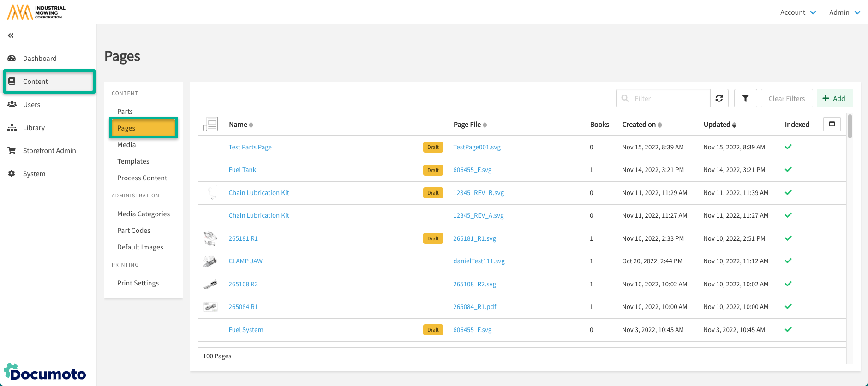The image size is (868, 386).
Task: Open Print Settings in side menu
Action: [138, 283]
